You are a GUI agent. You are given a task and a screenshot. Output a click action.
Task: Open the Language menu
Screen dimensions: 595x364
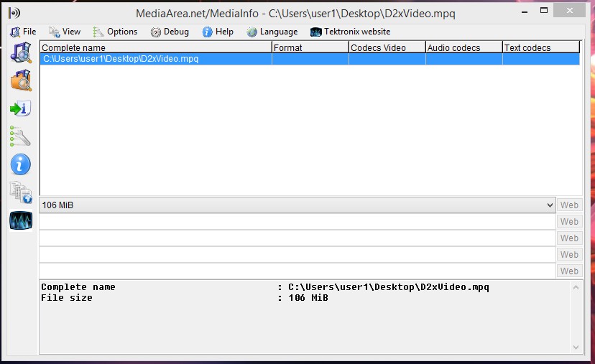[272, 32]
